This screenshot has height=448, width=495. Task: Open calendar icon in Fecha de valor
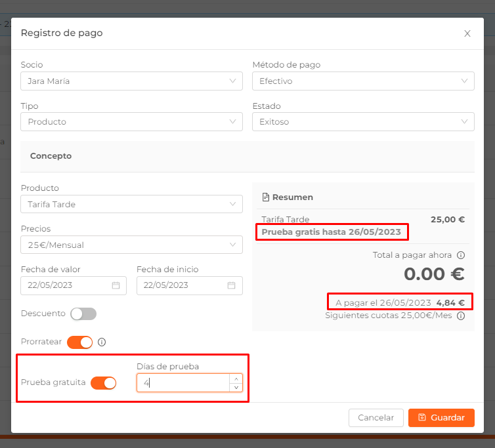(116, 285)
